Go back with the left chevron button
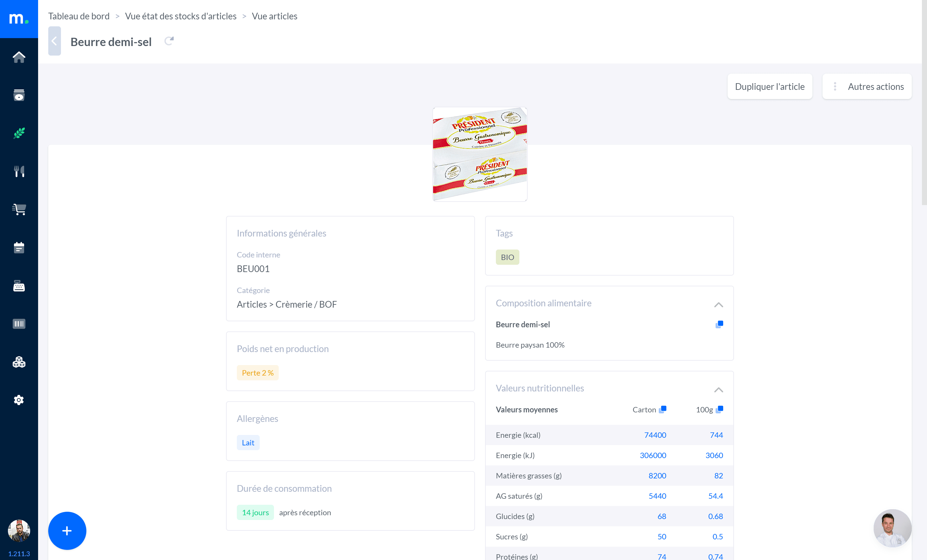The image size is (927, 560). (x=54, y=41)
